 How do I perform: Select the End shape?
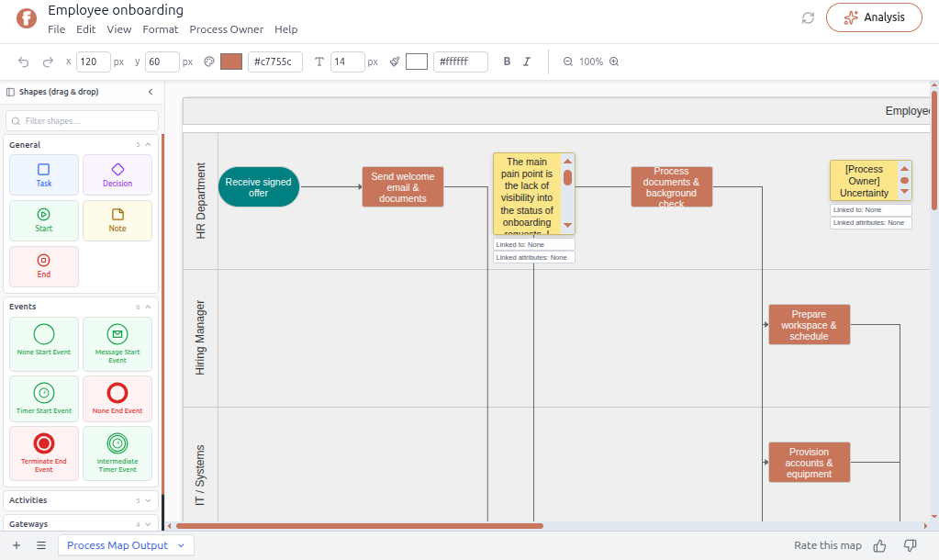click(44, 266)
